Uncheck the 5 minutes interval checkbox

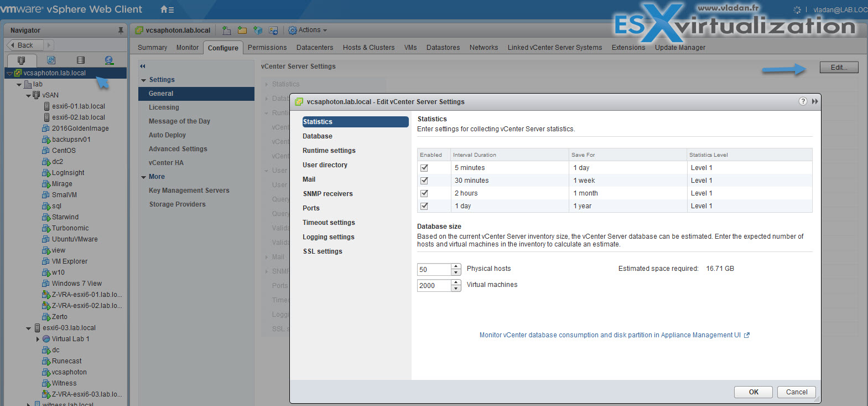[424, 168]
